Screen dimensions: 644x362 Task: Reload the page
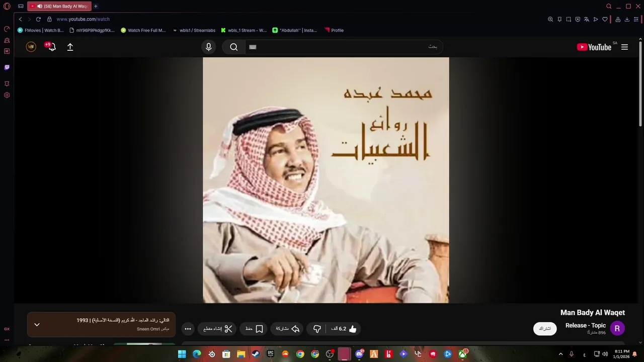[38, 19]
